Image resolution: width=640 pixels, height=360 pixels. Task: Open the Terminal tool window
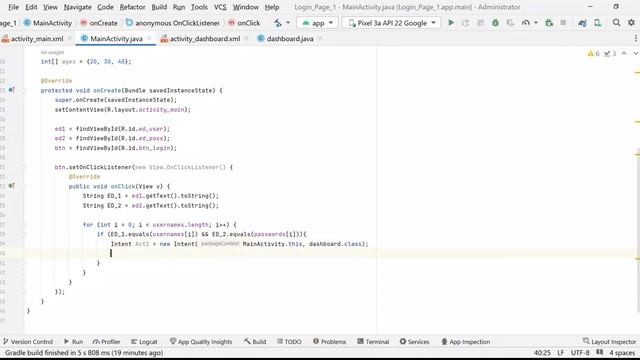click(x=373, y=342)
